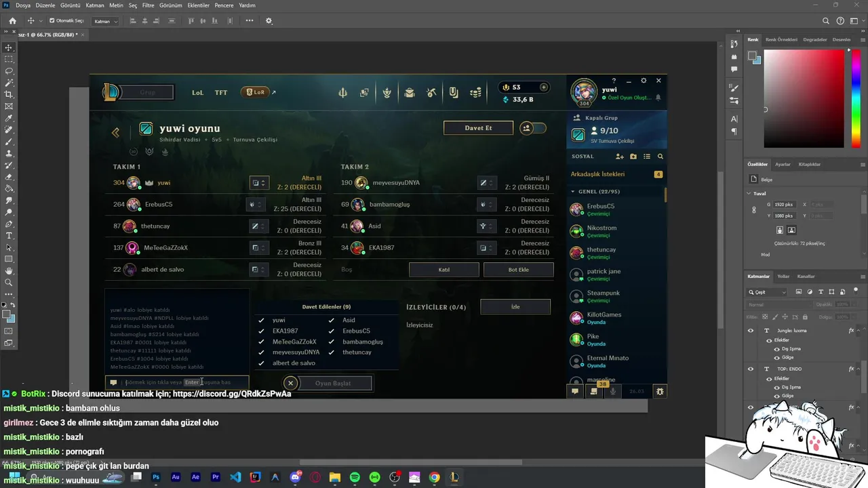Viewport: 868px width, 488px height.
Task: Switch to the Kitaplıklar tab
Action: [x=810, y=164]
